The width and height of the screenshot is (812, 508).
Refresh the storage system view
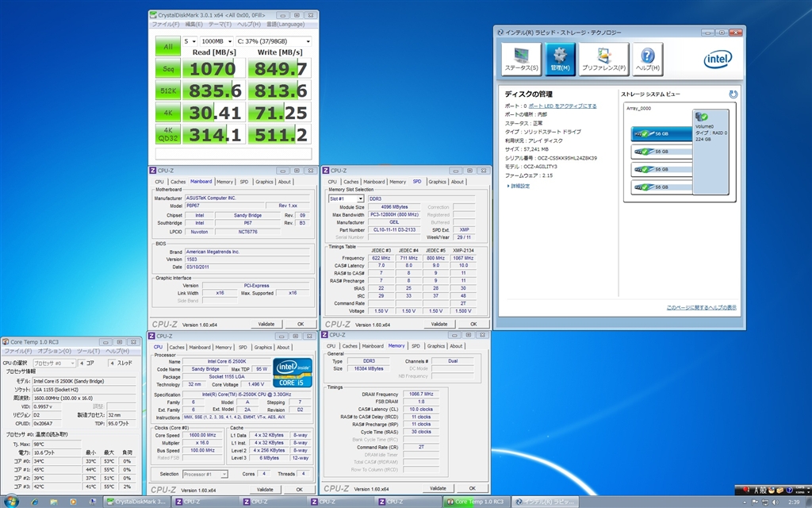[733, 94]
